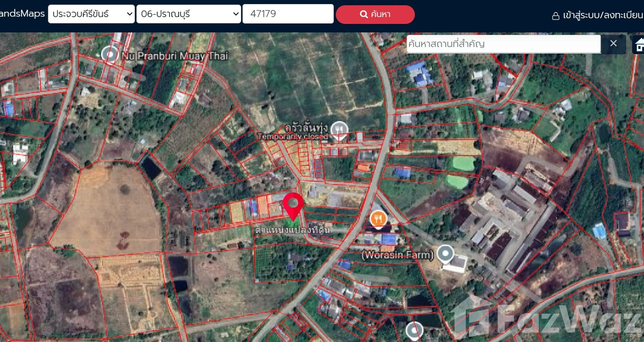Image resolution: width=644 pixels, height=342 pixels.
Task: Click the orange restaurant marker on map
Action: pyautogui.click(x=378, y=218)
